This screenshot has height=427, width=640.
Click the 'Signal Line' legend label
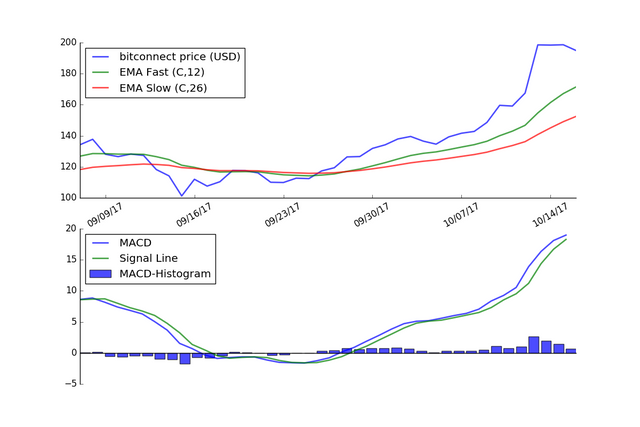click(148, 258)
